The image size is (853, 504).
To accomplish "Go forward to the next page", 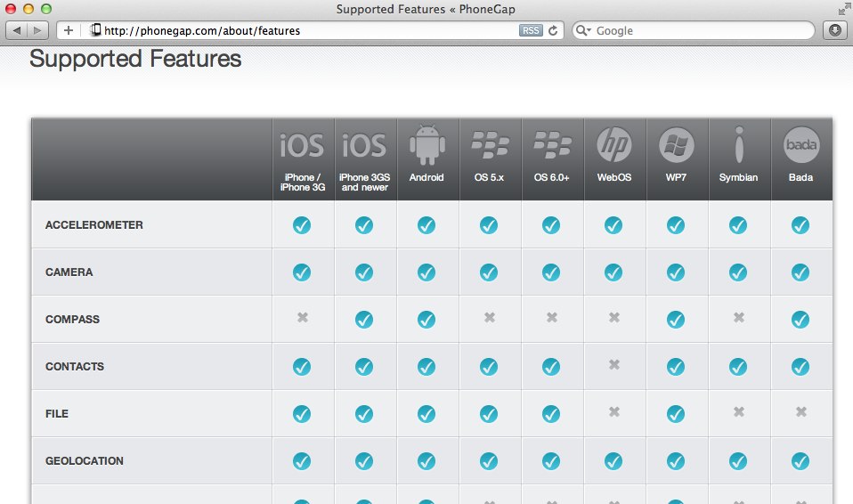I will (37, 30).
